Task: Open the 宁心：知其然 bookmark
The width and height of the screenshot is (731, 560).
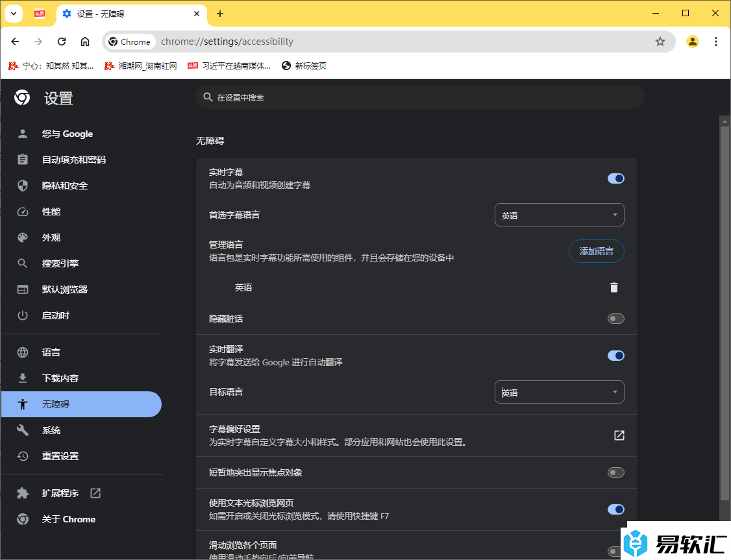Action: coord(51,66)
